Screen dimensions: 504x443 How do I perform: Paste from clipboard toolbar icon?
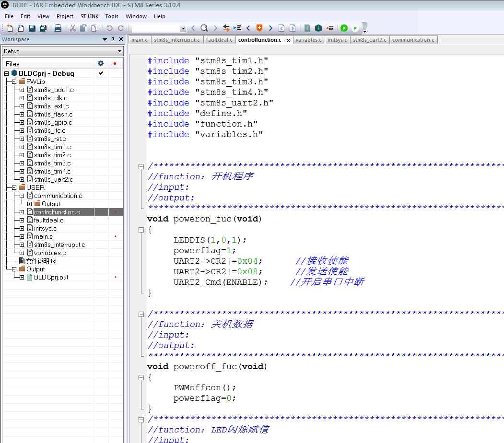click(94, 28)
